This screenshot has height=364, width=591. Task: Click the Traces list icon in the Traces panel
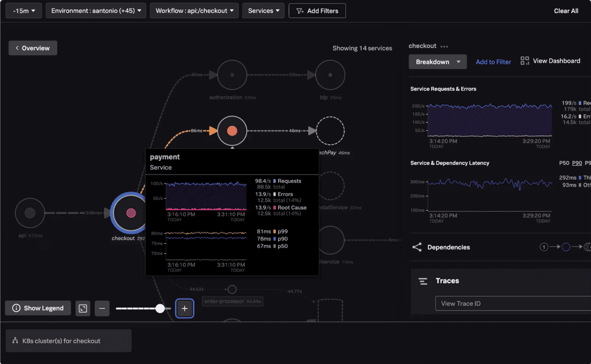coord(422,281)
